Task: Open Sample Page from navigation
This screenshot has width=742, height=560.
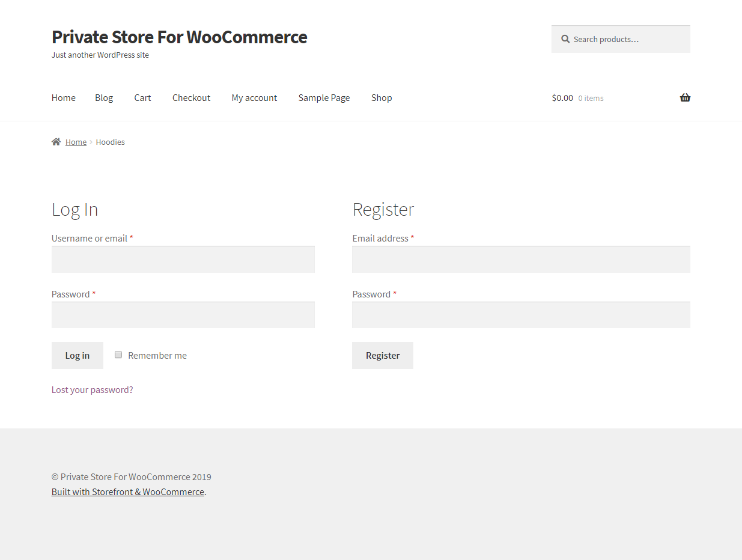Action: pyautogui.click(x=324, y=98)
